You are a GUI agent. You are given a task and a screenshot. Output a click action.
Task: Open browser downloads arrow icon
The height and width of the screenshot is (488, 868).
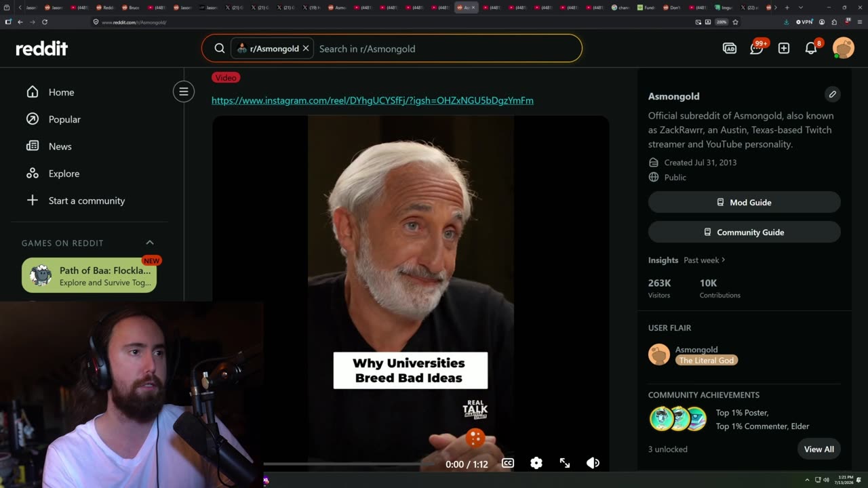coord(786,22)
